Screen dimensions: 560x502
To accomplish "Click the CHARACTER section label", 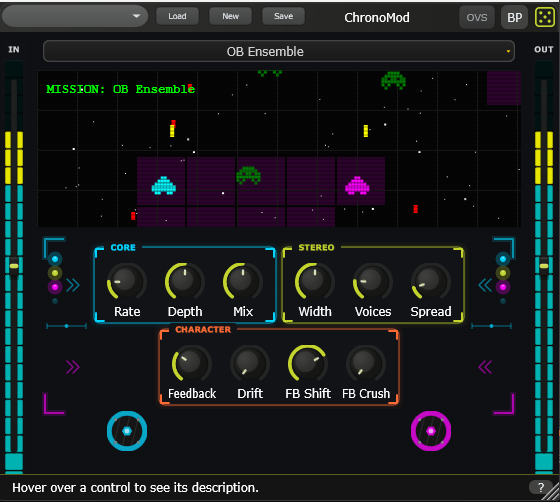I will coord(203,330).
